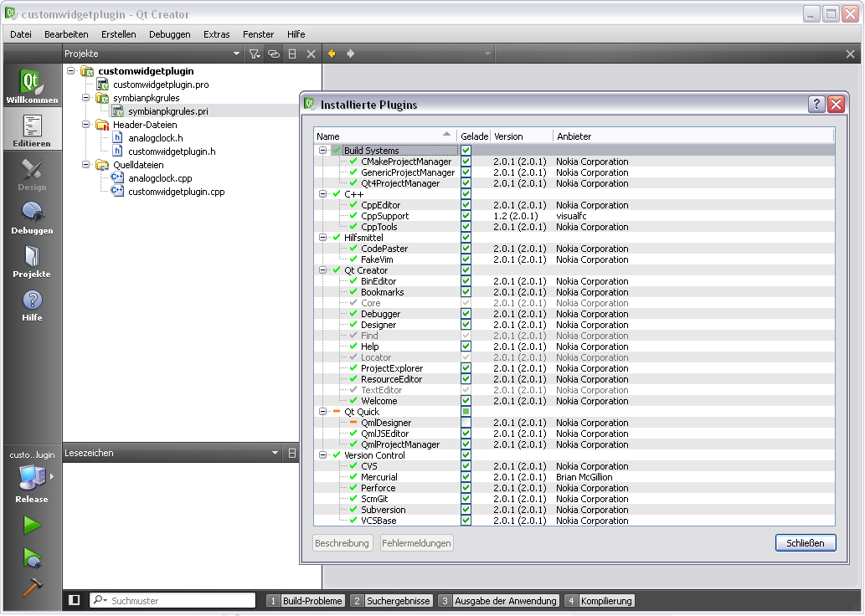Toggle synchronize with editor link icon

pos(274,54)
